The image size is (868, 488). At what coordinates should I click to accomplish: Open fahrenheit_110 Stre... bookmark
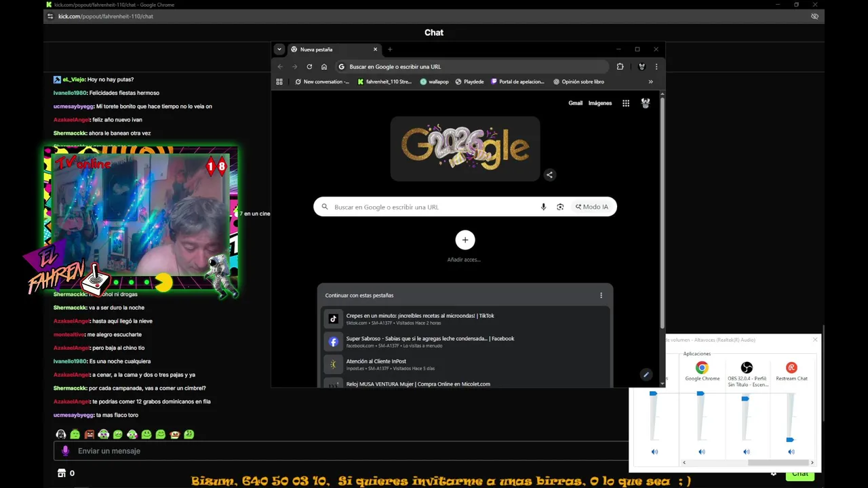pyautogui.click(x=384, y=81)
